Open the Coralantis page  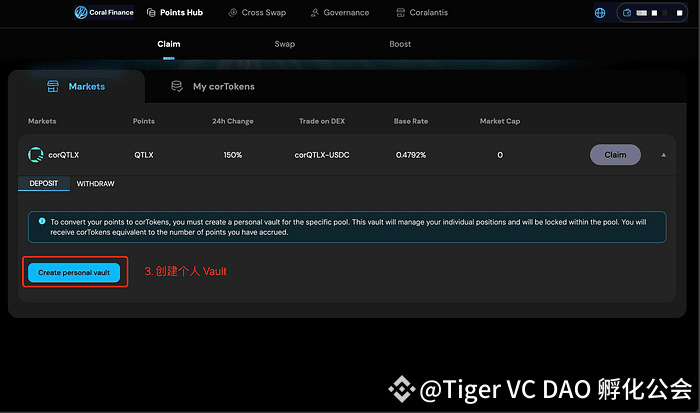[x=422, y=13]
